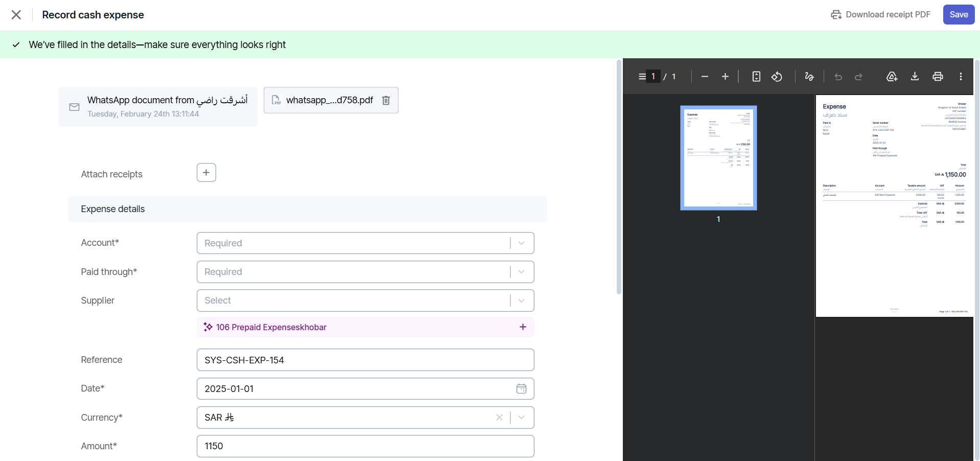Rotate the PDF document
This screenshot has width=980, height=461.
click(x=777, y=77)
